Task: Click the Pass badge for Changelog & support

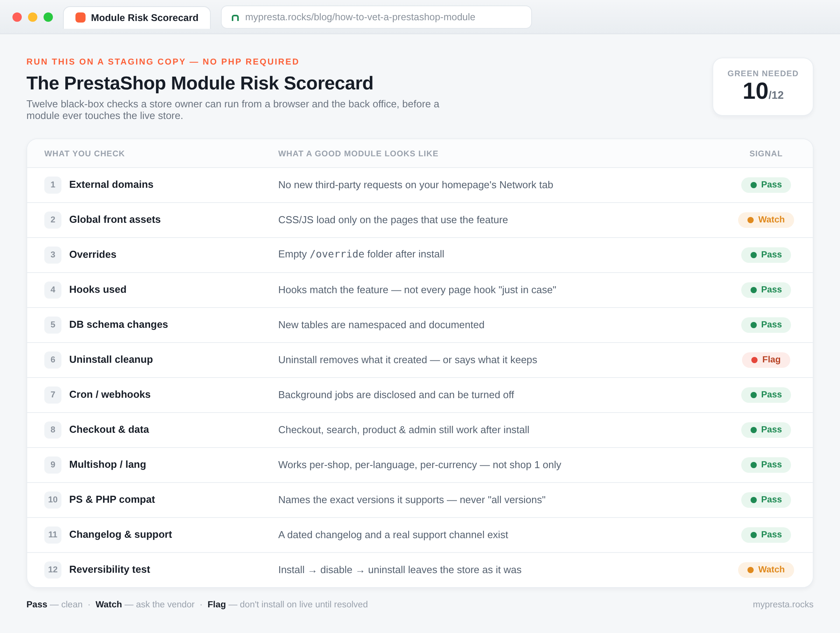Action: click(766, 535)
